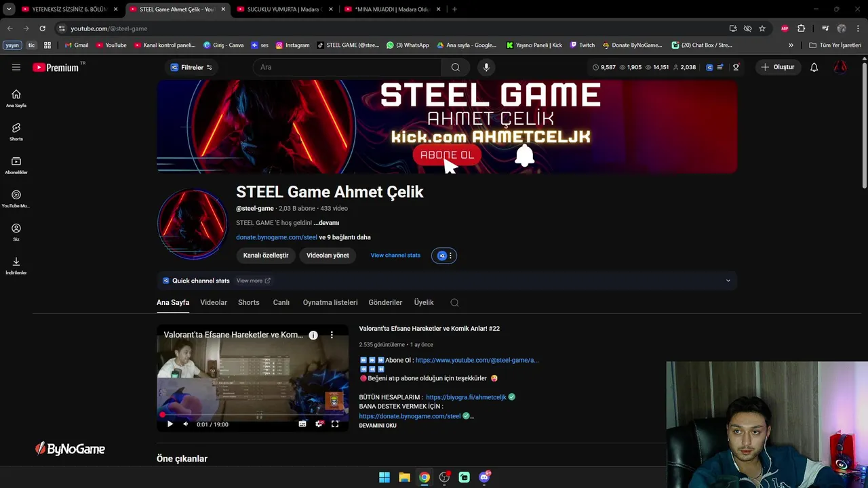
Task: Expand the Quick channel stats panel
Action: click(728, 281)
